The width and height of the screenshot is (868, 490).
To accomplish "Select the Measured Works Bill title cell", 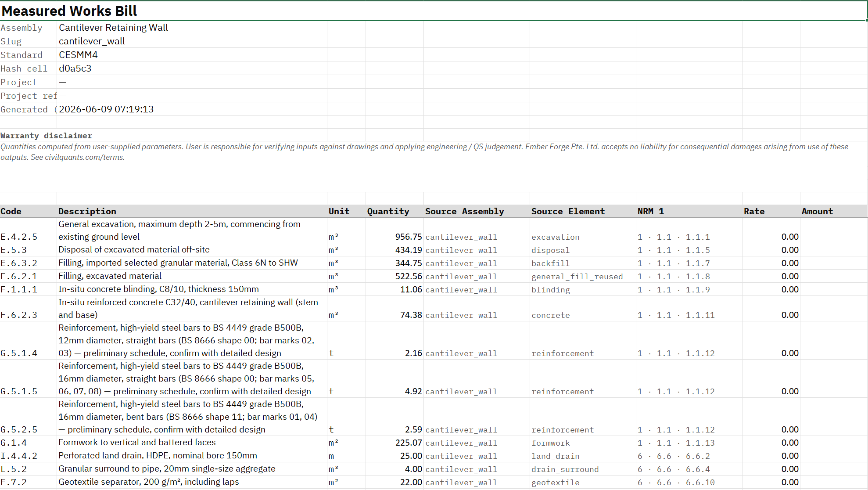I will pos(433,11).
